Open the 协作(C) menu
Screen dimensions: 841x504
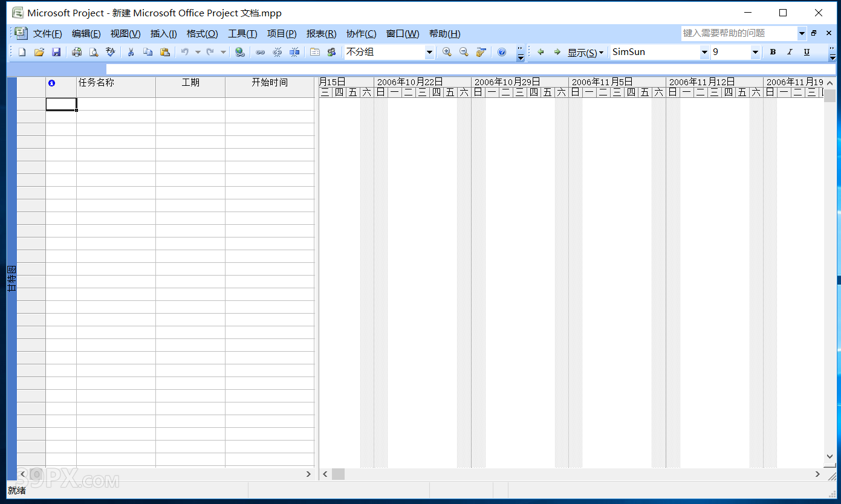click(x=361, y=34)
